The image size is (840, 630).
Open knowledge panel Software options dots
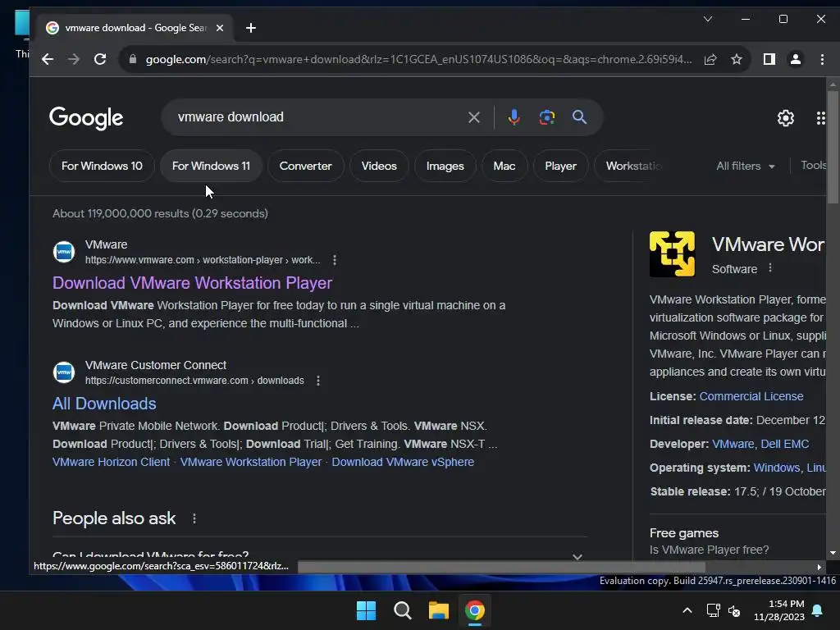[x=770, y=268]
